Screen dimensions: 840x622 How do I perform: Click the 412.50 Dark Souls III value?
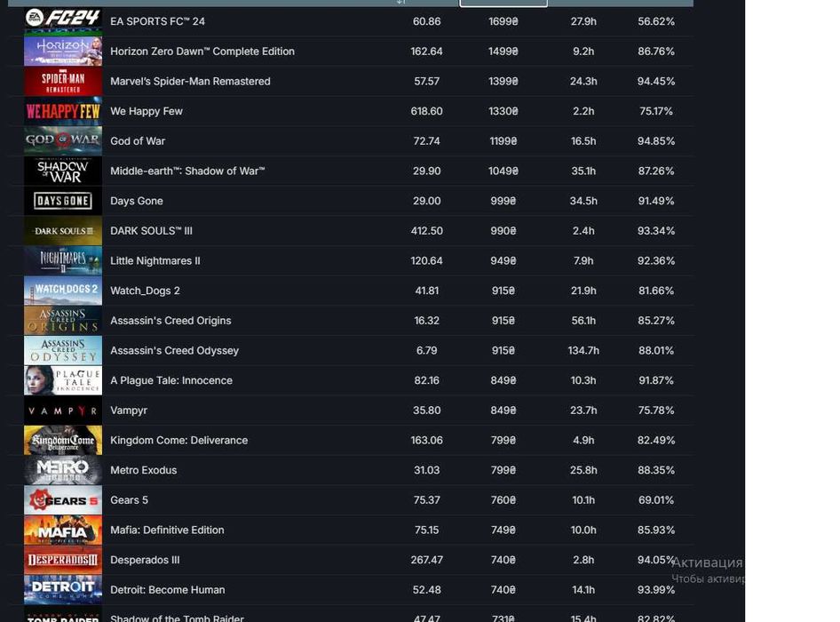point(426,231)
